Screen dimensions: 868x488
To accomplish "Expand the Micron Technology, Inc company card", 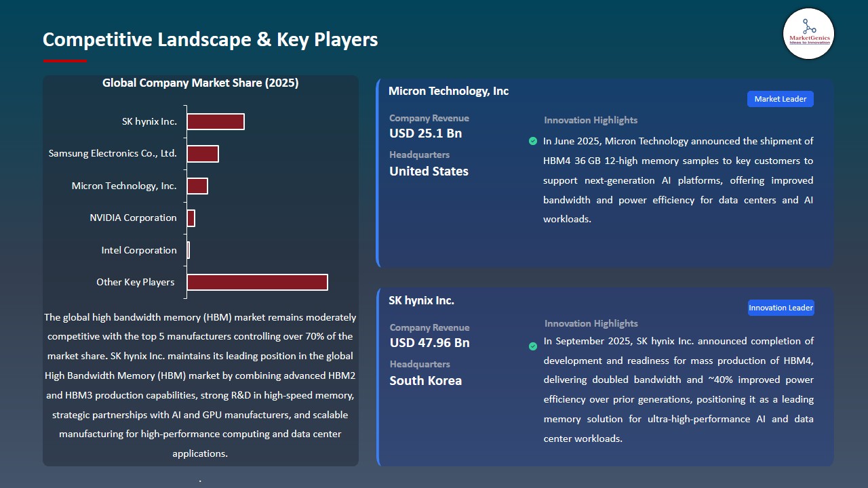I will pyautogui.click(x=448, y=91).
